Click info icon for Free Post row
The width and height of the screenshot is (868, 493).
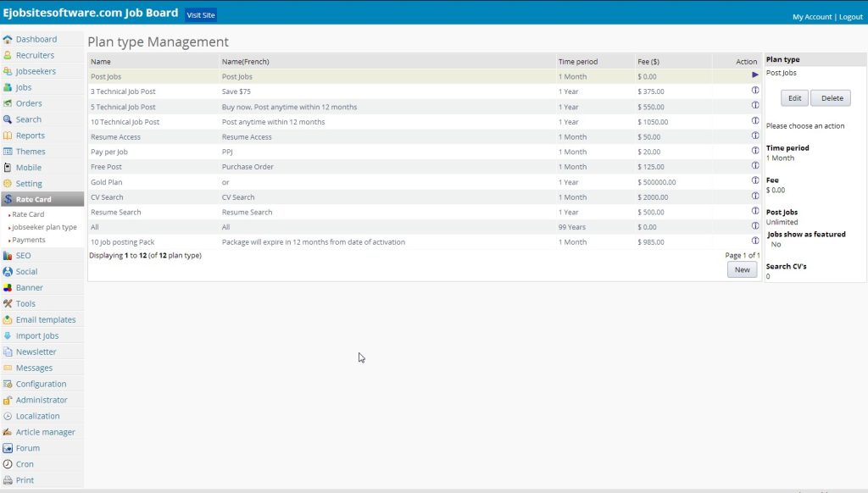(x=755, y=165)
